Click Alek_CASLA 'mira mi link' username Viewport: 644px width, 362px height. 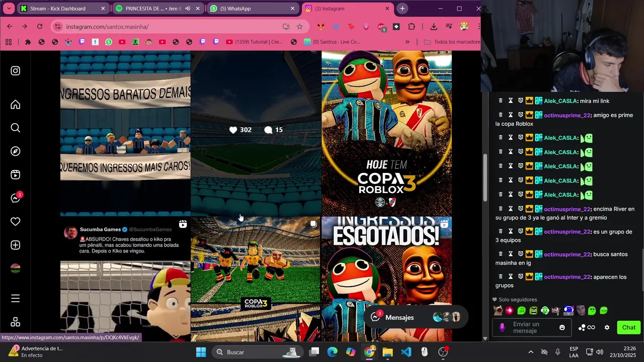coord(560,101)
